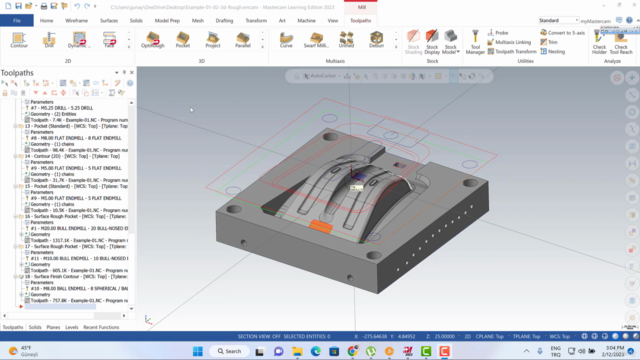Run Check Holder analysis
This screenshot has height=360, width=640.
(599, 42)
